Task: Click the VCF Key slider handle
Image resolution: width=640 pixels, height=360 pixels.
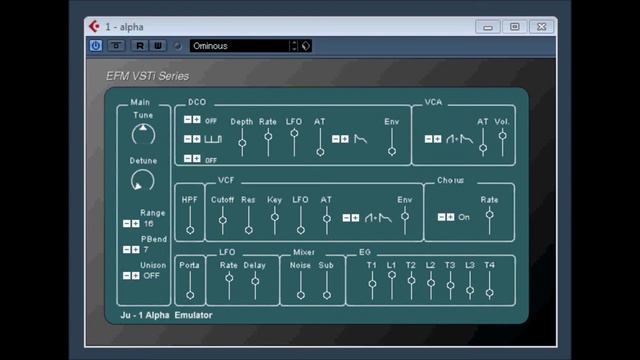Action: pos(275,217)
